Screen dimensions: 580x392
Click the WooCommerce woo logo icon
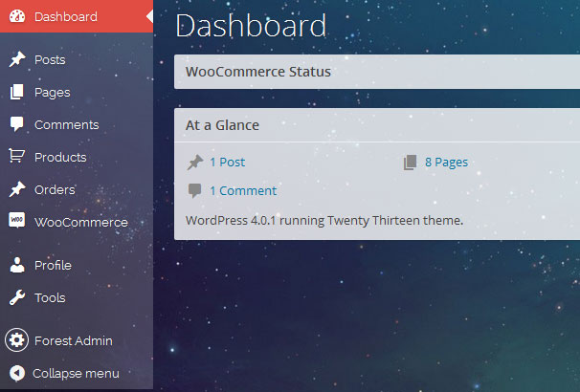(x=17, y=220)
